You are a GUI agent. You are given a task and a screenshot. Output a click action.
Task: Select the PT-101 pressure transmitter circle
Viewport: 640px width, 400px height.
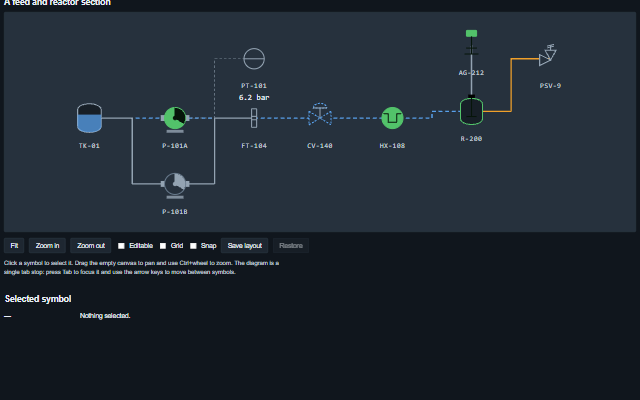(x=254, y=59)
